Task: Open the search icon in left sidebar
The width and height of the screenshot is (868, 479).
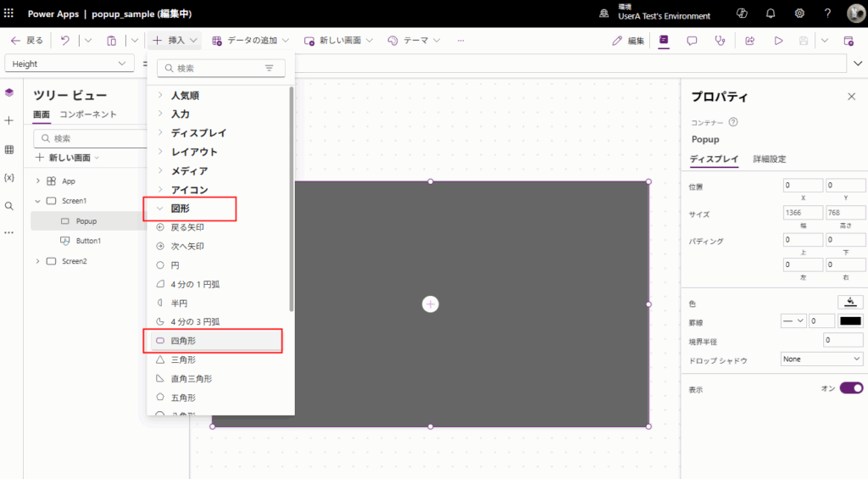Action: coord(9,206)
